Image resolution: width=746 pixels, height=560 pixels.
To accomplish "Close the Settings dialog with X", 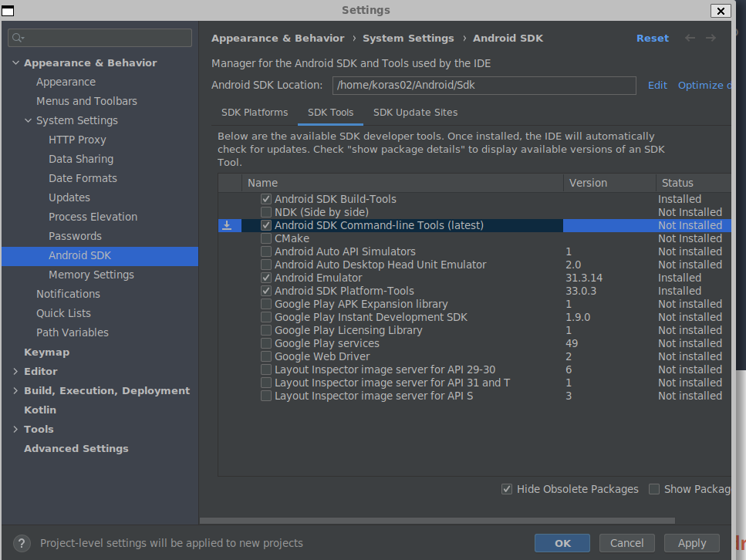I will click(x=721, y=11).
